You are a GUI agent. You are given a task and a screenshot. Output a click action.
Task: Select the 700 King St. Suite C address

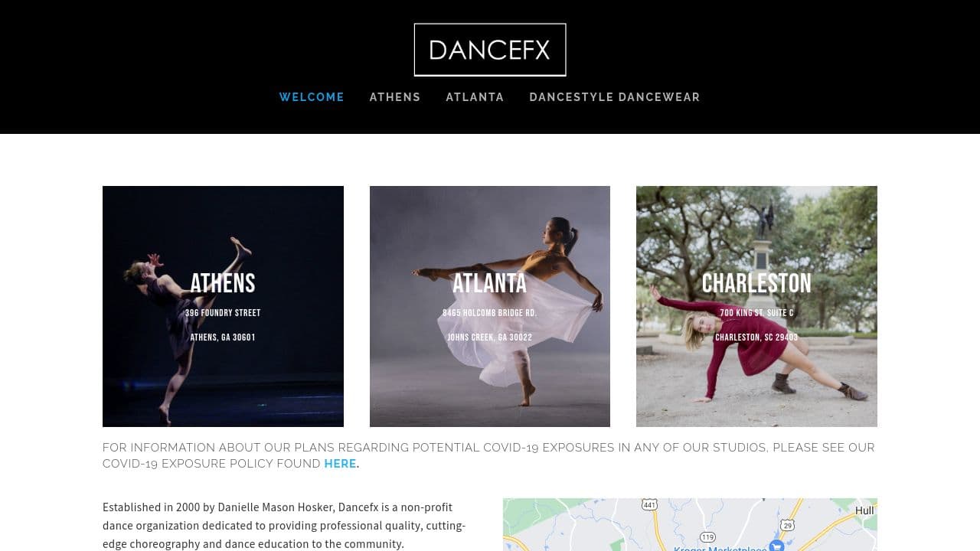pyautogui.click(x=756, y=313)
